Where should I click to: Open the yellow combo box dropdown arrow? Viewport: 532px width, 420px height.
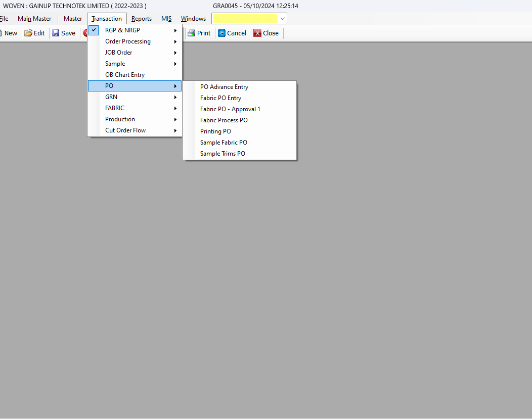click(x=282, y=19)
